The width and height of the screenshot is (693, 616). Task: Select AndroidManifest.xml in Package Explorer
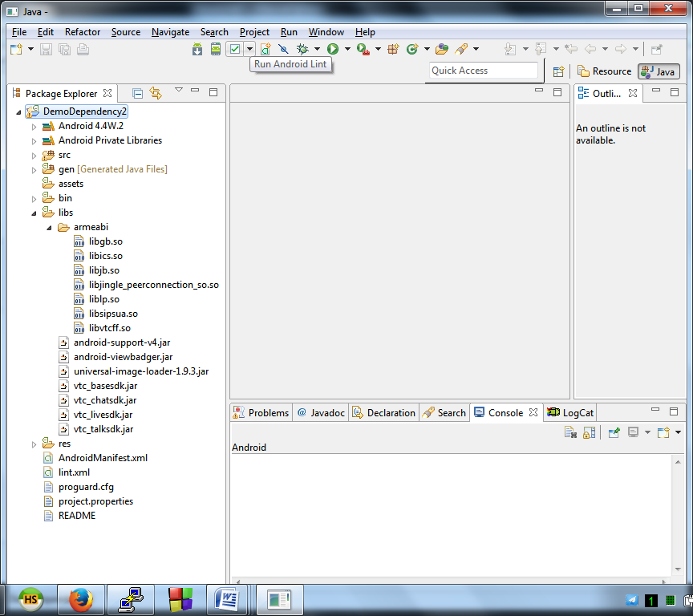point(103,458)
